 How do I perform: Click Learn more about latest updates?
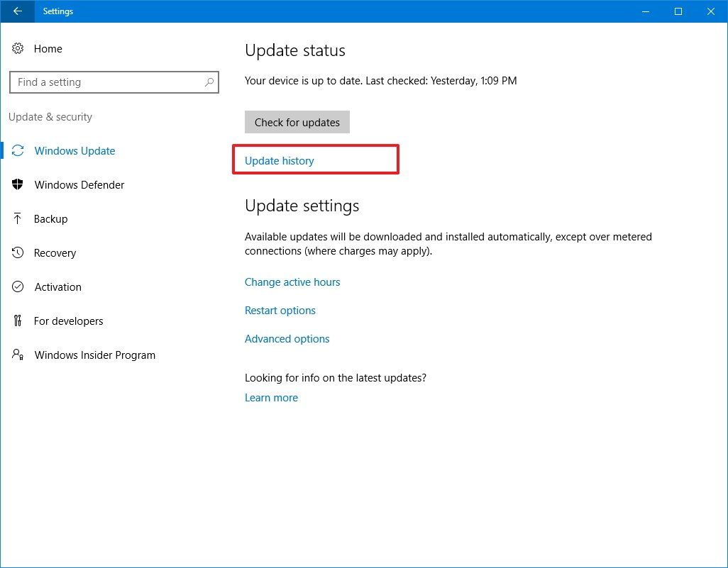tap(271, 397)
